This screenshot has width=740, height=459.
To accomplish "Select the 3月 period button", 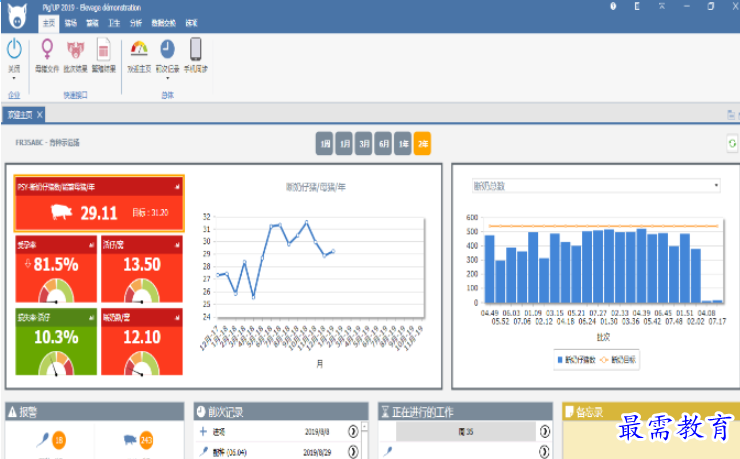I will point(364,143).
